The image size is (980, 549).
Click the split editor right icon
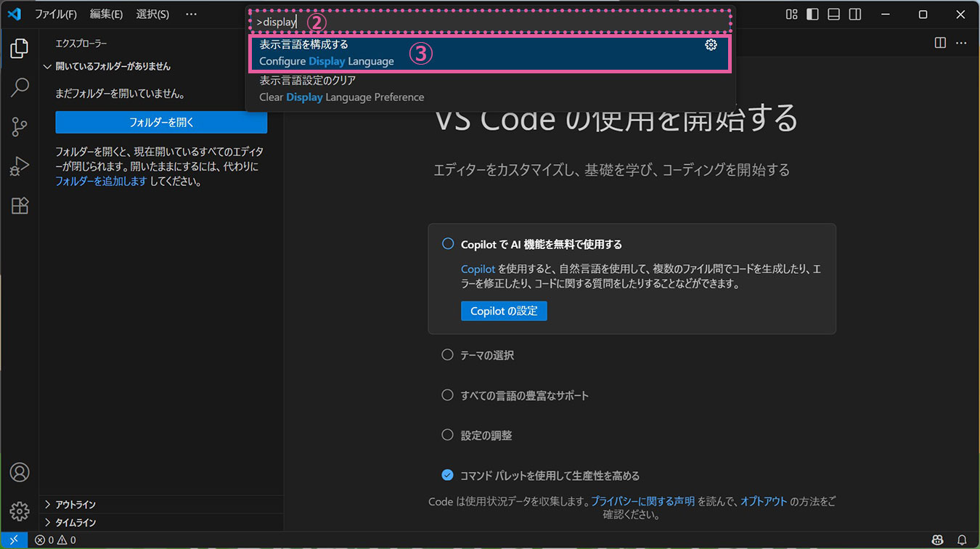pyautogui.click(x=940, y=43)
